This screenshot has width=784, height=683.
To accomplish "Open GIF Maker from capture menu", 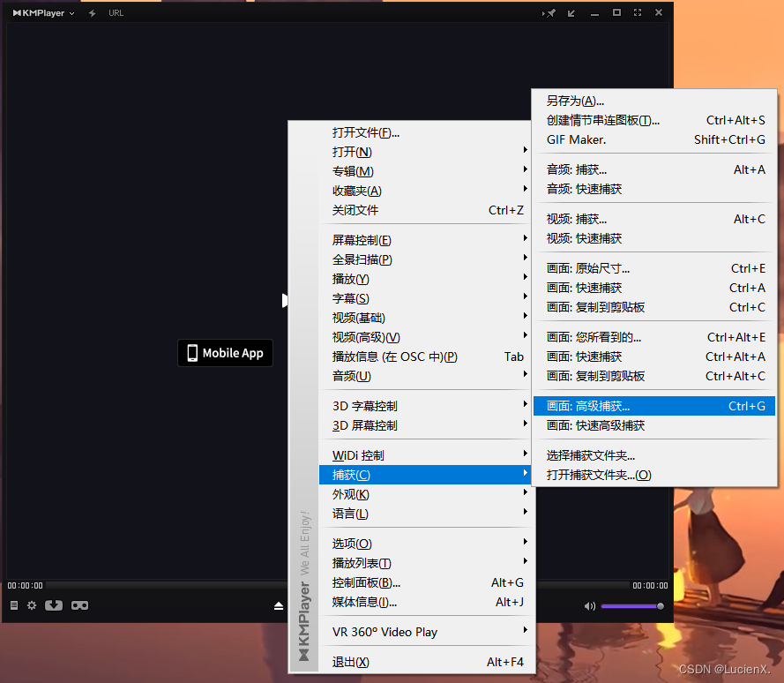I will click(570, 139).
